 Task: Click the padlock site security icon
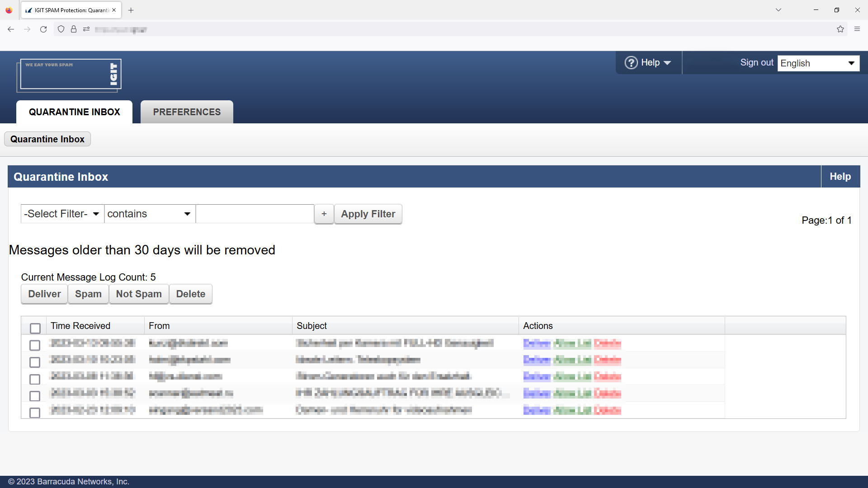[x=74, y=29]
